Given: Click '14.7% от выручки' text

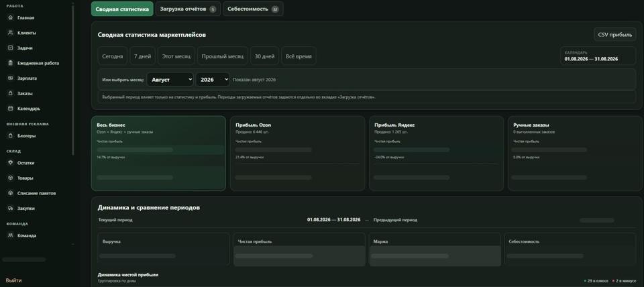Looking at the screenshot, I should point(111,158).
